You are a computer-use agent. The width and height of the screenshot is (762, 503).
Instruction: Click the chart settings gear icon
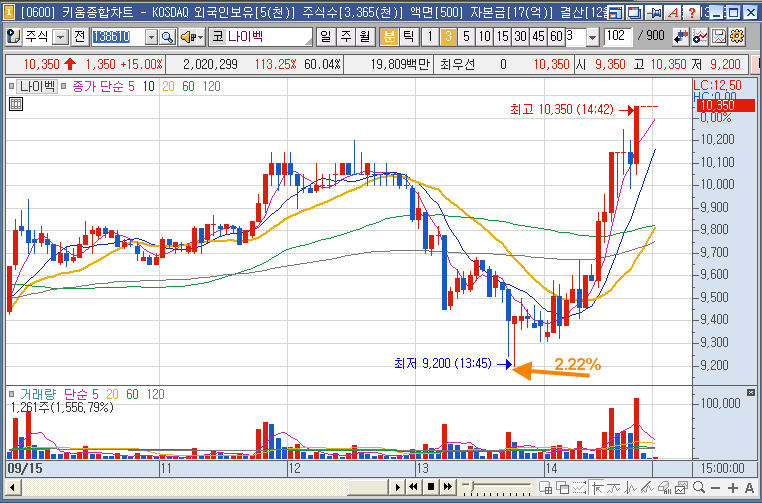click(x=737, y=36)
